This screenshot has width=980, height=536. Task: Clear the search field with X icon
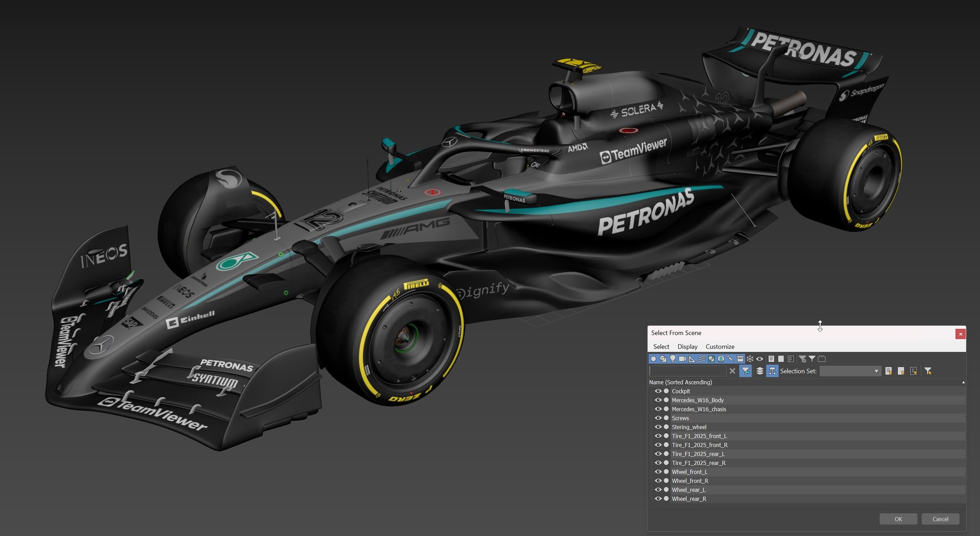pyautogui.click(x=732, y=371)
